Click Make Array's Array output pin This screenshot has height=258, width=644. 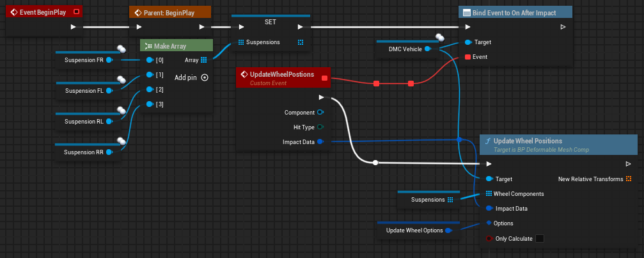click(203, 60)
